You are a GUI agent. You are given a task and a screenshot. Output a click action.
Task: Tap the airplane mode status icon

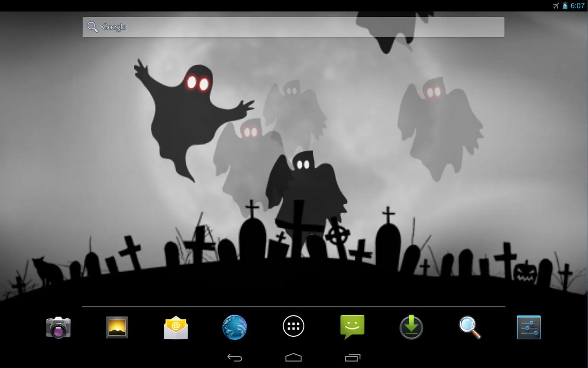click(556, 5)
